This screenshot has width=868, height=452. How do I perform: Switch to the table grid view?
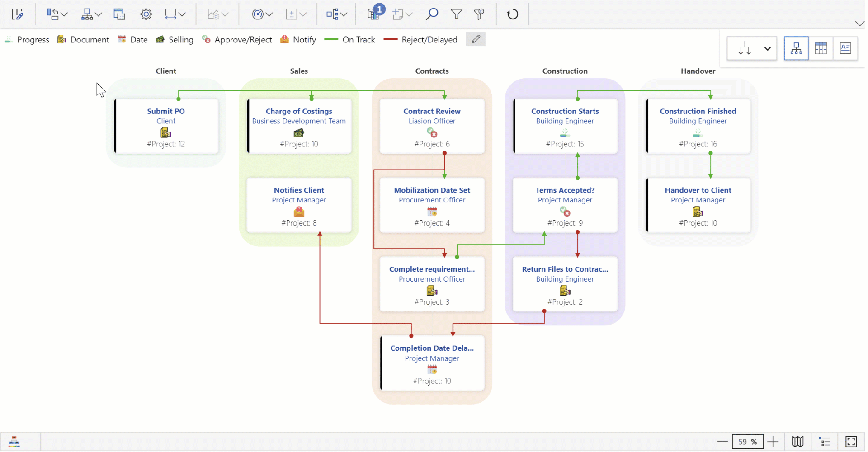coord(821,48)
